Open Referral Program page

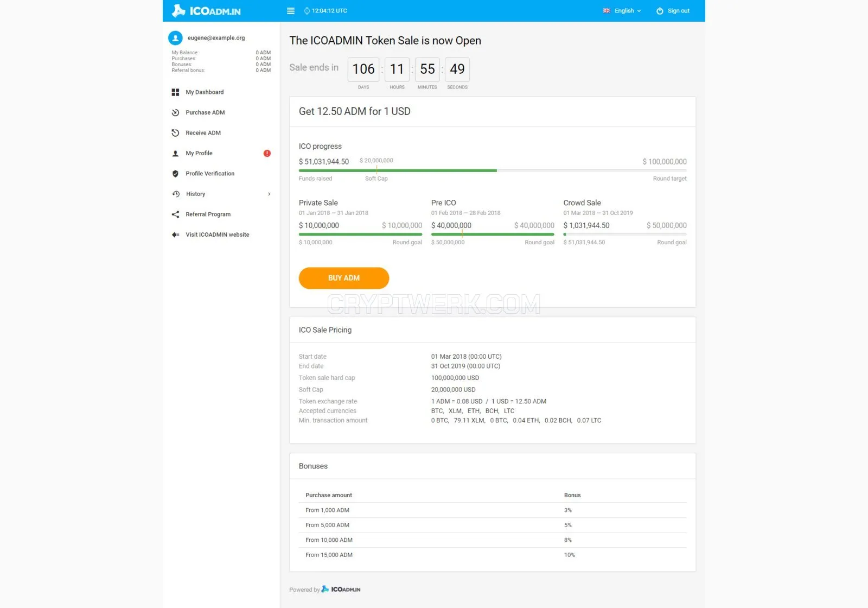[x=208, y=214]
